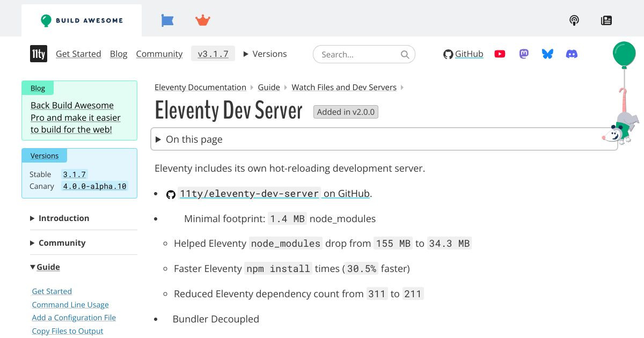
Task: Open the newspaper icon in top bar
Action: click(606, 20)
